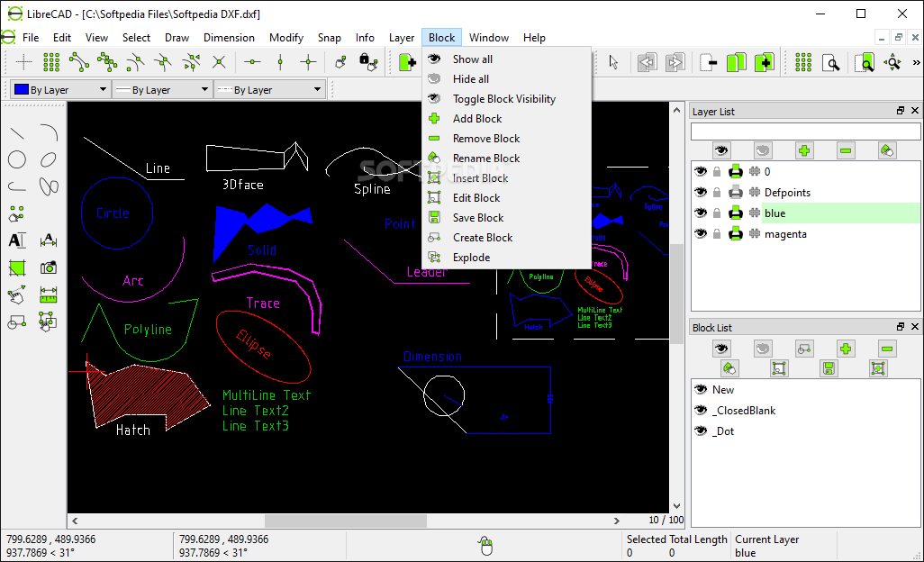Select the Ellipse drawing tool
This screenshot has width=924, height=562.
coord(49,159)
